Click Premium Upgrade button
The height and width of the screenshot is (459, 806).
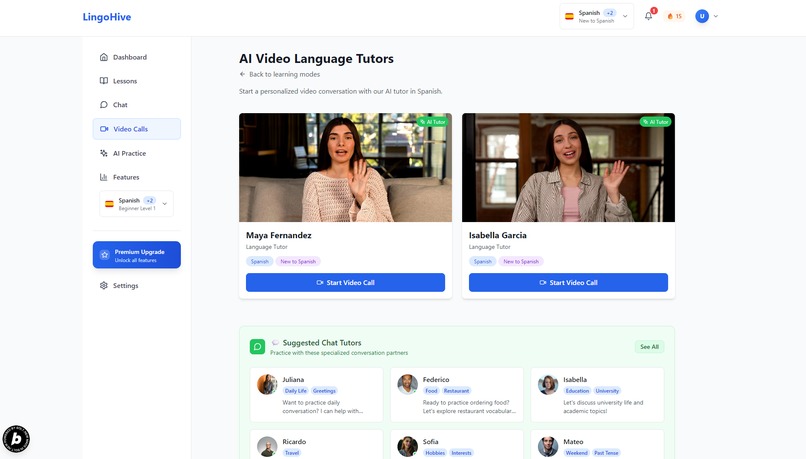coord(137,255)
